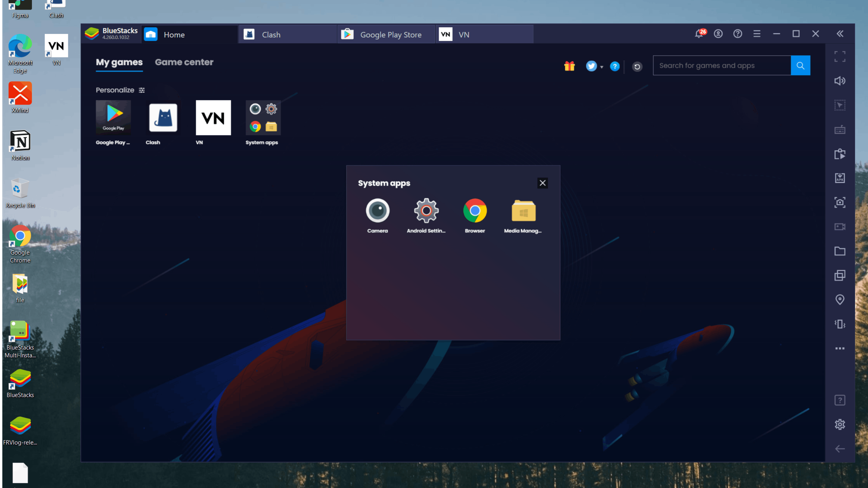Open the hamburger menu in title bar

pyautogui.click(x=757, y=34)
